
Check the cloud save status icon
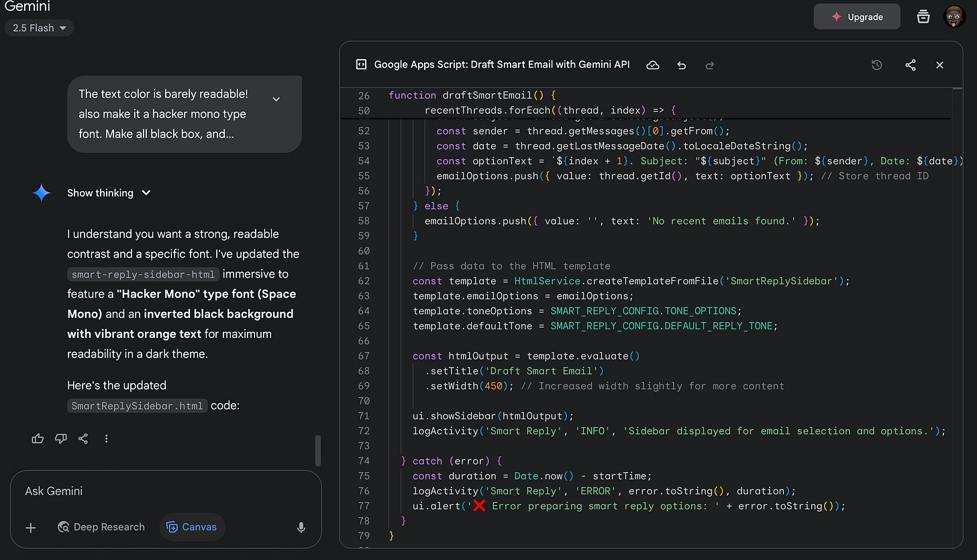(x=653, y=65)
